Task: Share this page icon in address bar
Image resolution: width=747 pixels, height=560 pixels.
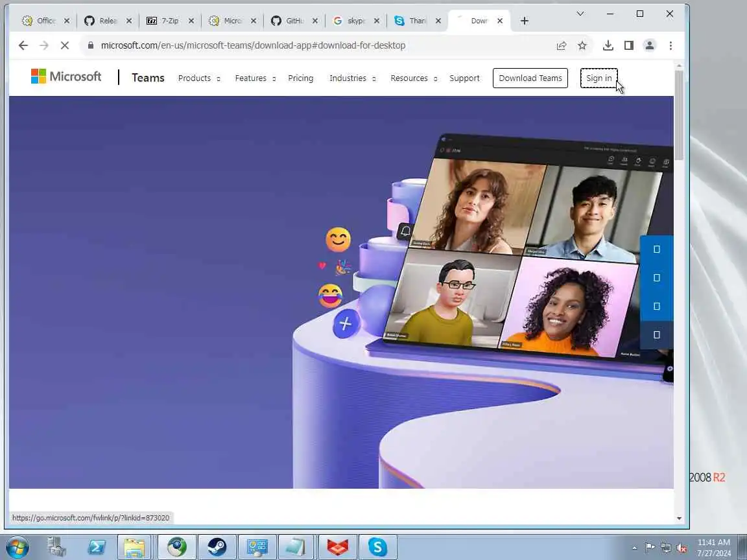Action: [x=561, y=45]
